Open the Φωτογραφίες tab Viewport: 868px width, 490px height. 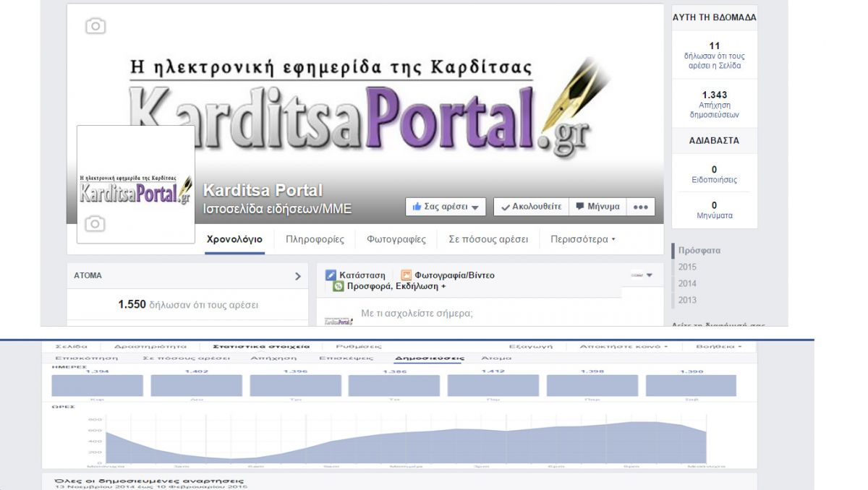coord(396,239)
